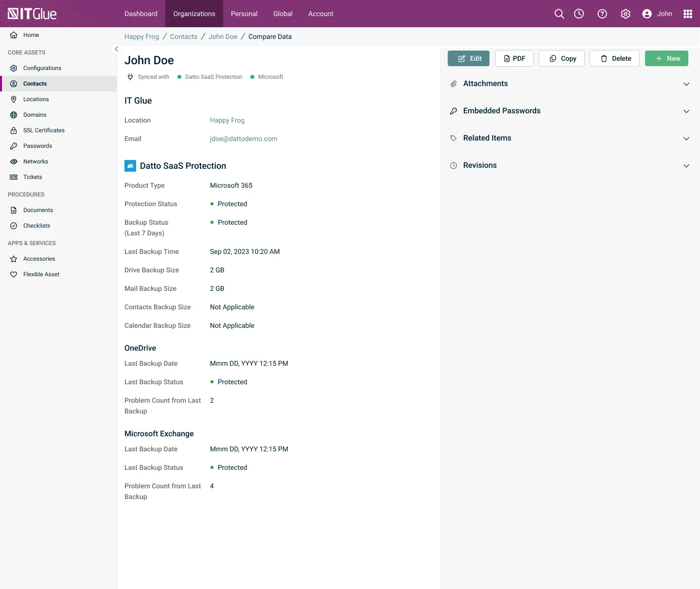Switch to the Dashboard tab
700x589 pixels.
click(141, 14)
